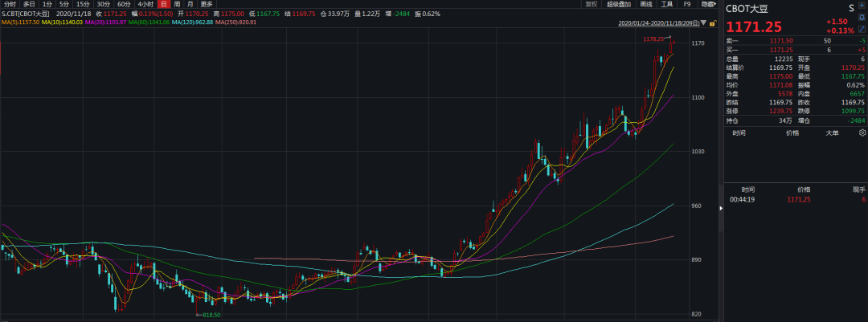The image size is (868, 322).
Task: Open the 工具 tools menu
Action: pyautogui.click(x=667, y=5)
